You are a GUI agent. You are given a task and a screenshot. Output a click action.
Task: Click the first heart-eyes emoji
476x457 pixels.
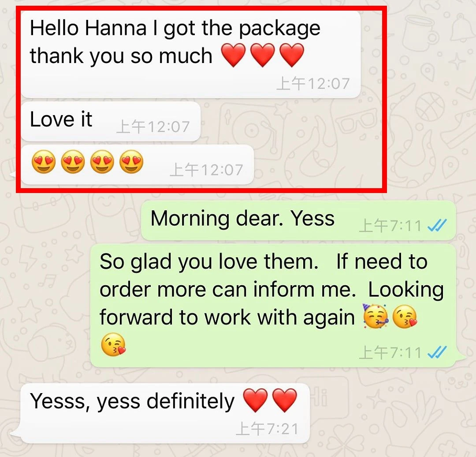point(44,161)
